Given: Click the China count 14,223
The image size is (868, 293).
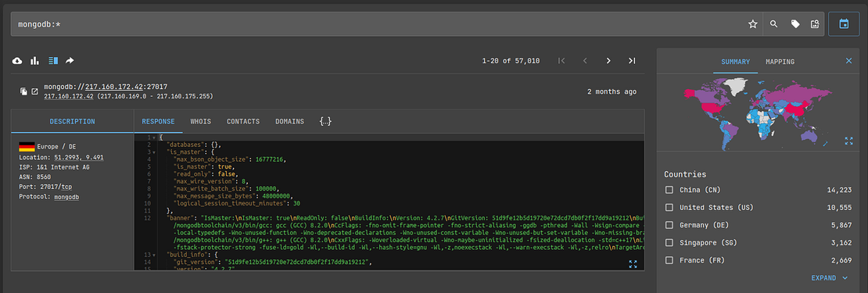Looking at the screenshot, I should tap(840, 190).
